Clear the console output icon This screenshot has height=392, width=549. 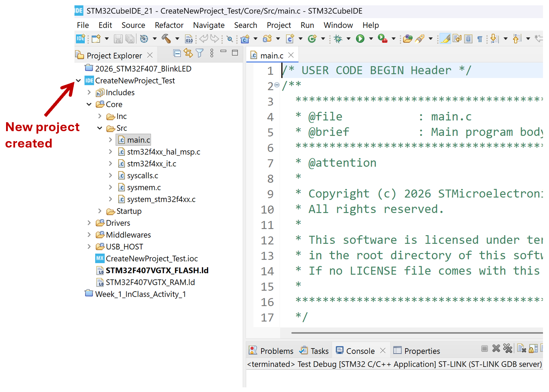(x=522, y=349)
